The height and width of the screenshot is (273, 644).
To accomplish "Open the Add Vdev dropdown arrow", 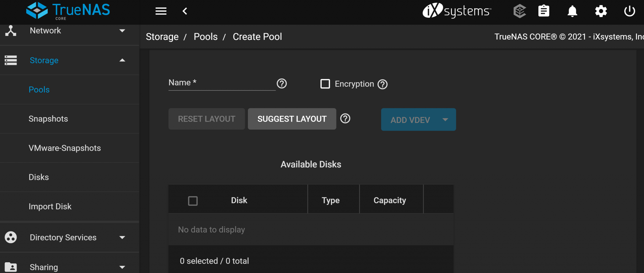I will point(445,120).
